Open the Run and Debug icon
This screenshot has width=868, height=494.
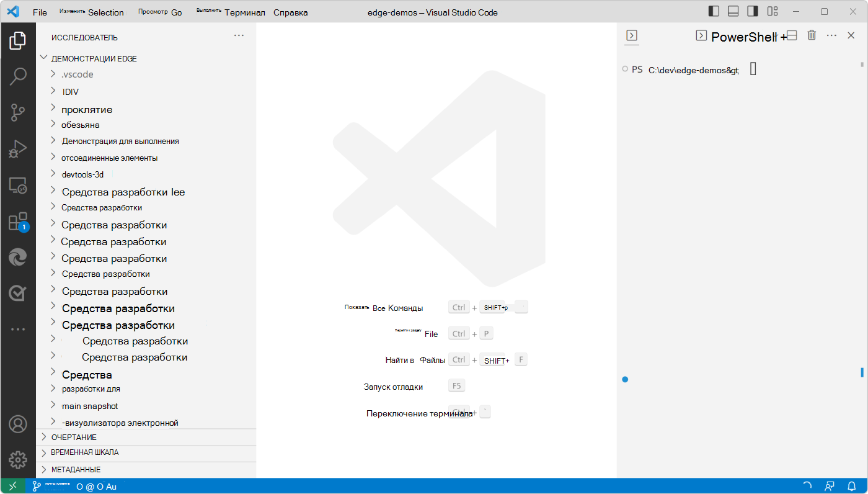click(x=17, y=148)
